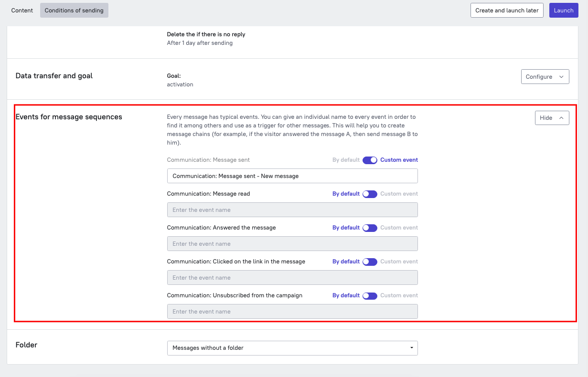
Task: Click the 'Communication: Message read' label
Action: coord(208,194)
